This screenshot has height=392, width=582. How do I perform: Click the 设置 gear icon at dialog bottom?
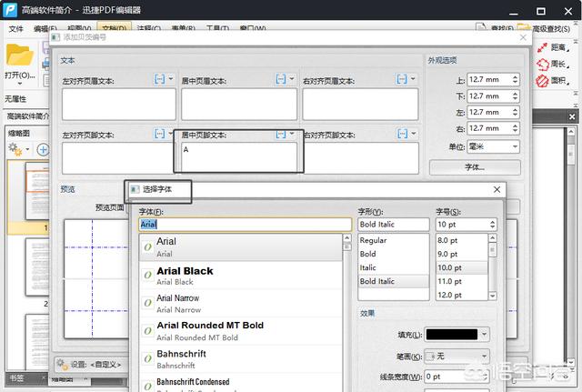62,364
